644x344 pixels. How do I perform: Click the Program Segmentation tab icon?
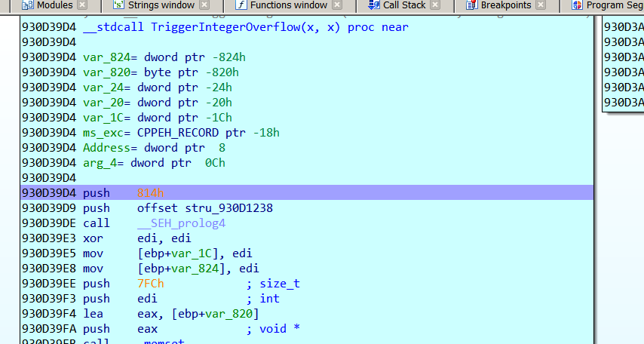point(577,5)
